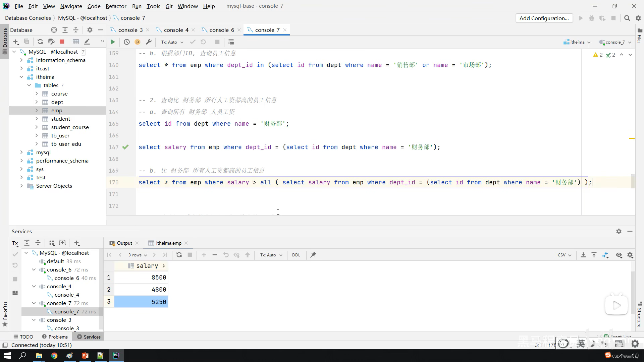644x362 pixels.
Task: Toggle in-editor results icon
Action: coord(231,42)
